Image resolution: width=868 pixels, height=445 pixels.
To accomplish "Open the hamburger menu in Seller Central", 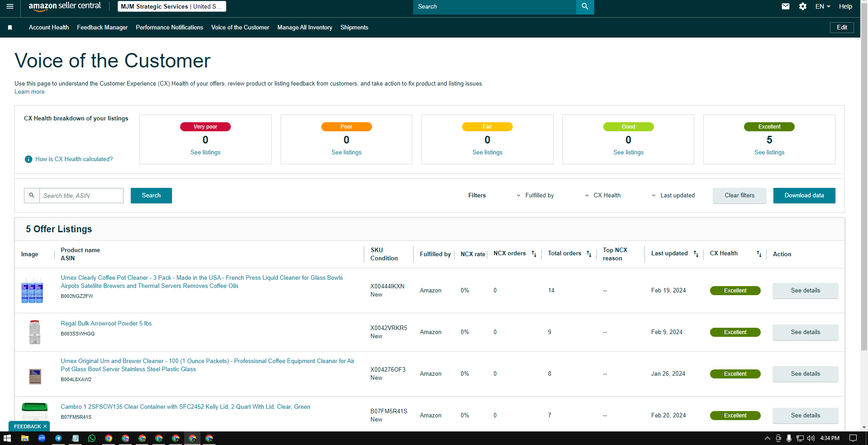I will coord(10,6).
